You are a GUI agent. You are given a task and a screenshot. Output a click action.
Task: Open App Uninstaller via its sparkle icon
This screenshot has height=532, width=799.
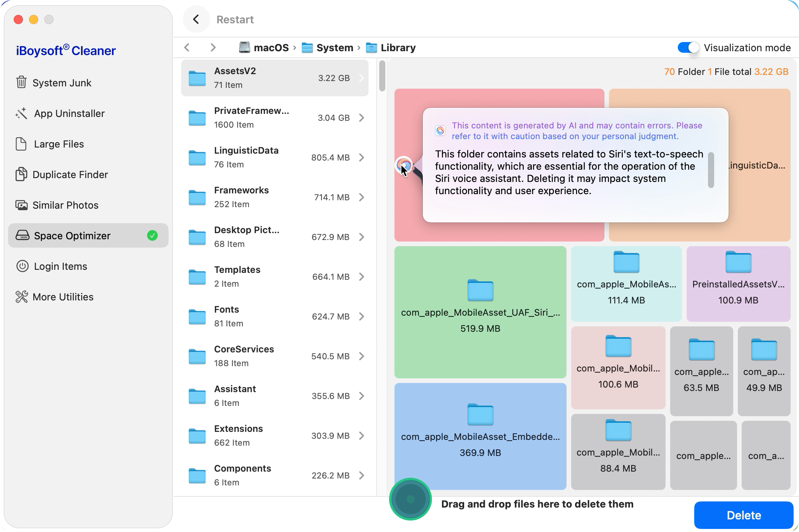pos(21,114)
